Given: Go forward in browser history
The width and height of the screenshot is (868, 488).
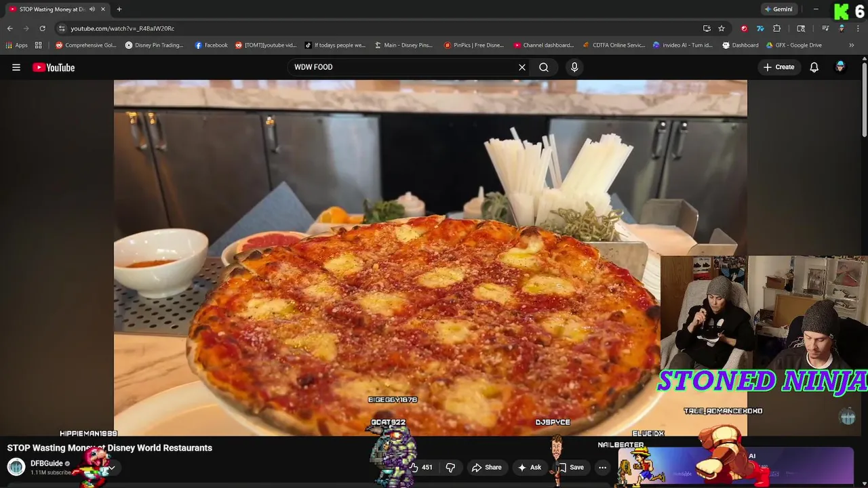Looking at the screenshot, I should click(26, 28).
